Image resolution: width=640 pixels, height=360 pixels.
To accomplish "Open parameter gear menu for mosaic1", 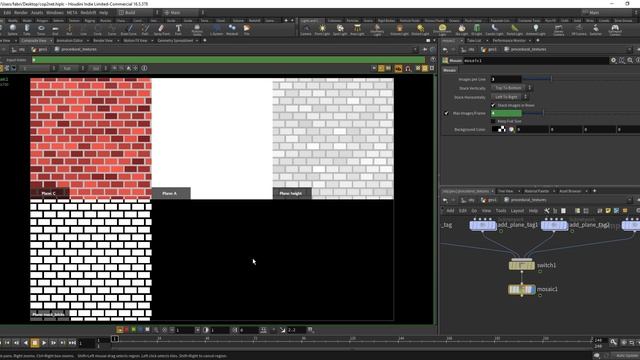I will tap(613, 60).
